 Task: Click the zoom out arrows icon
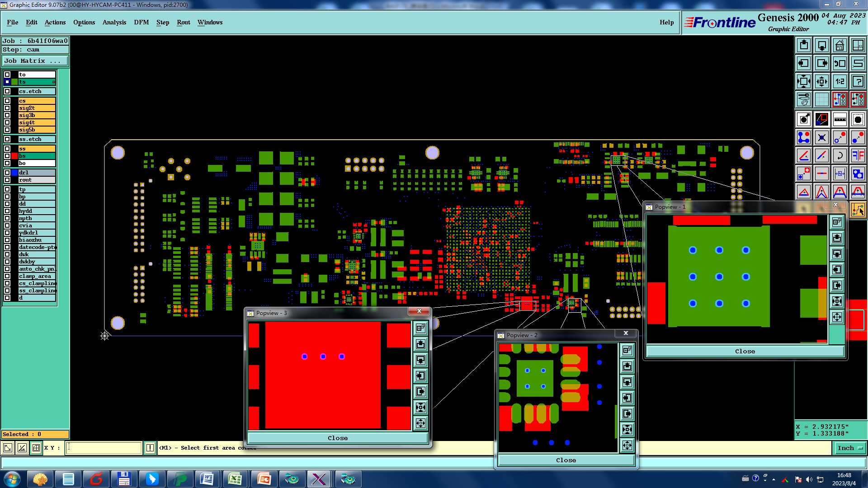[x=822, y=81]
